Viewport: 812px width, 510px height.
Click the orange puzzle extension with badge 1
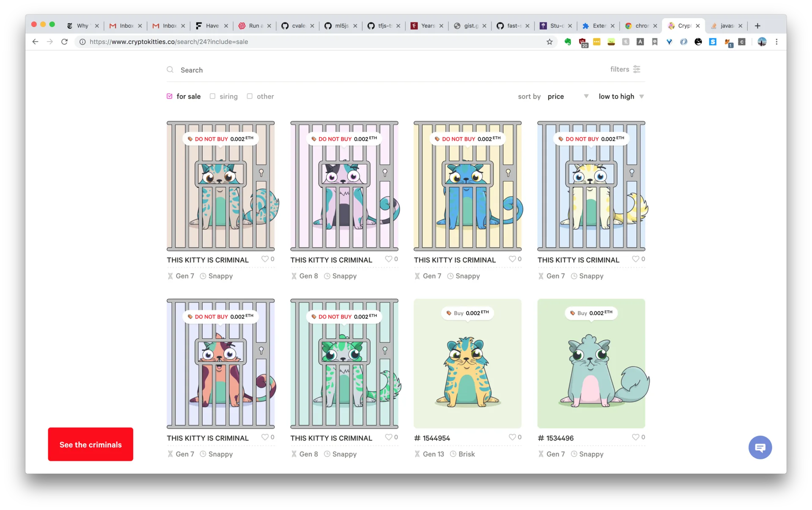click(728, 42)
